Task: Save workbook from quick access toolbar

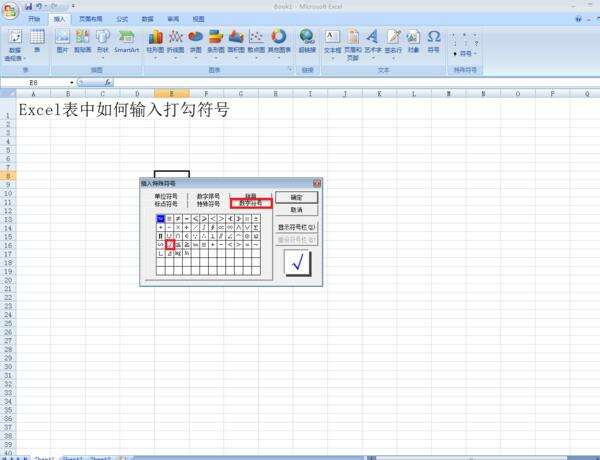Action: (29, 6)
